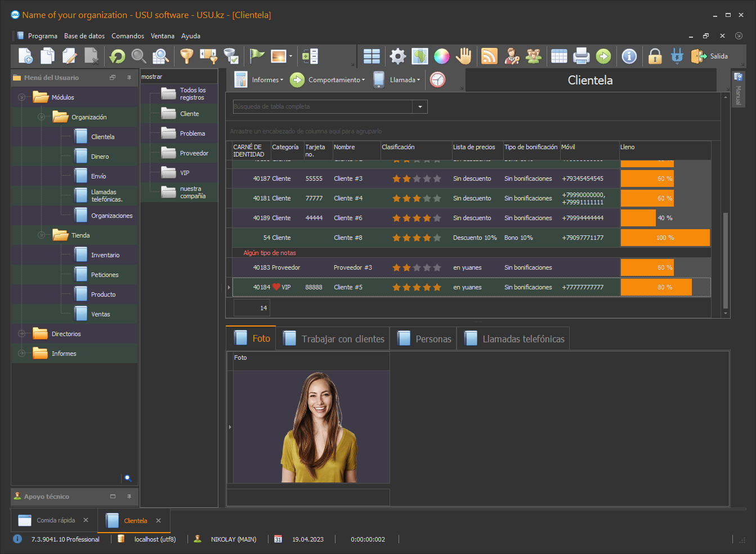Click the Salida exit button
Screen dimensions: 756x554
(709, 56)
